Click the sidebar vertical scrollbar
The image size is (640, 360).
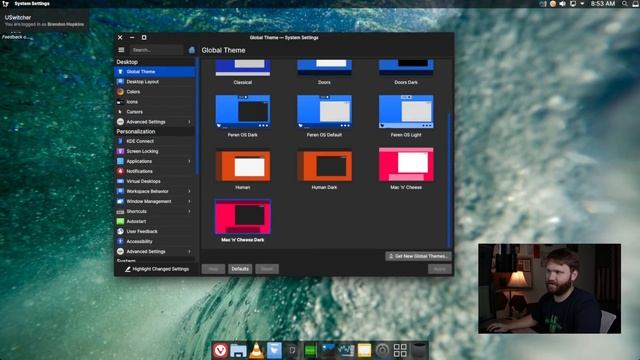coord(197,116)
